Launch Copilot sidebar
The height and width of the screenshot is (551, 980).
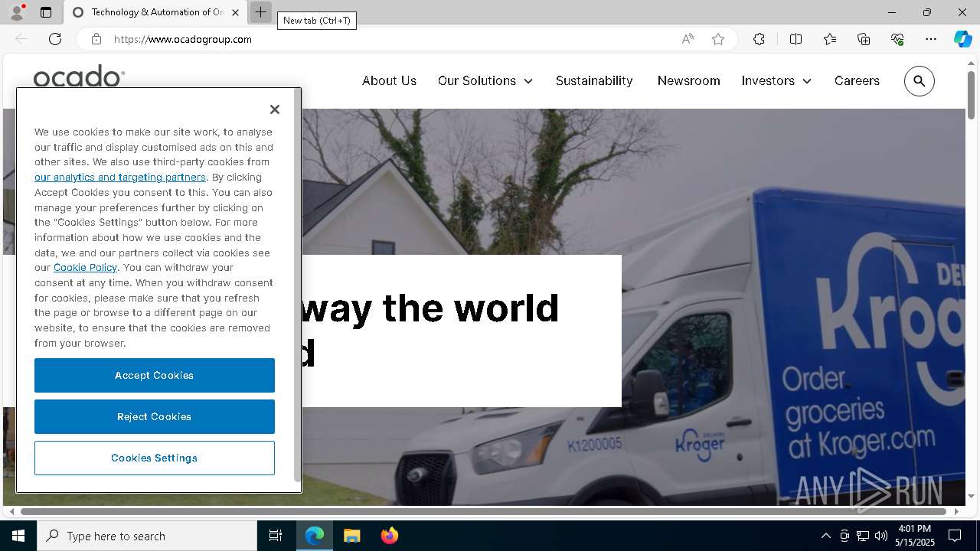point(963,39)
